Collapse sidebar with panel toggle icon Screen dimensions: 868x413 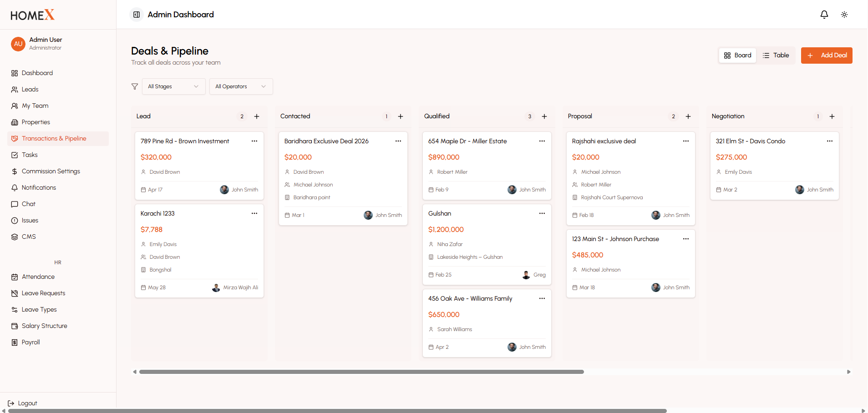[137, 15]
